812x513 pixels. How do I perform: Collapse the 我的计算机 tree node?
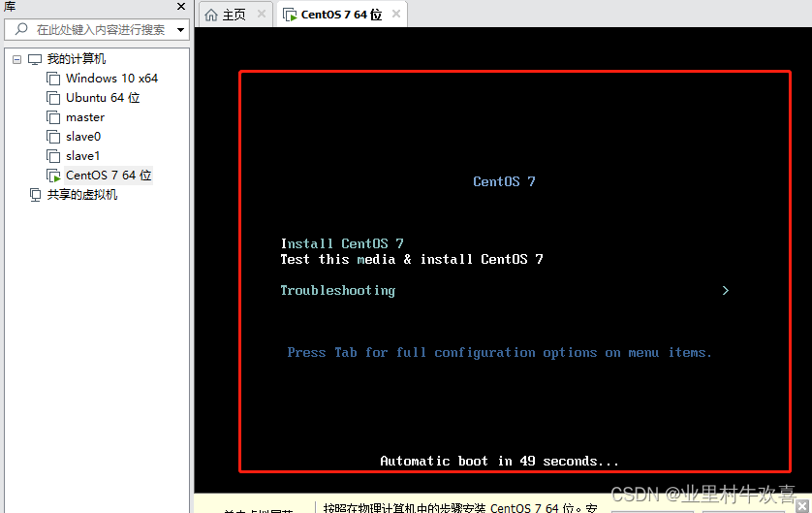click(17, 59)
